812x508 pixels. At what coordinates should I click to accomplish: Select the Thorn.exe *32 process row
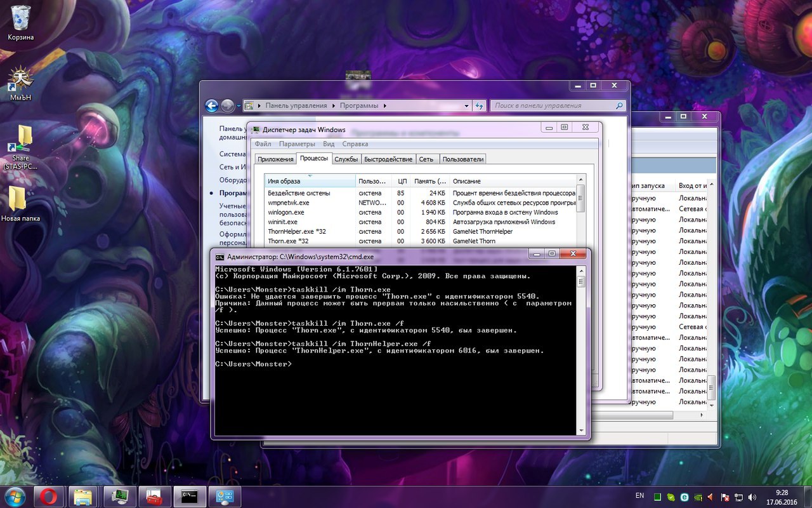click(x=420, y=241)
